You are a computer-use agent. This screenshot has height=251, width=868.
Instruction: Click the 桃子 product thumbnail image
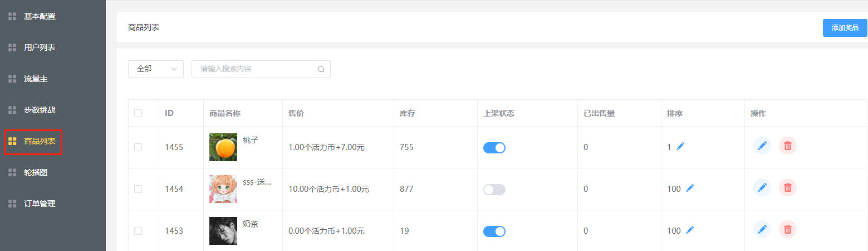[223, 147]
